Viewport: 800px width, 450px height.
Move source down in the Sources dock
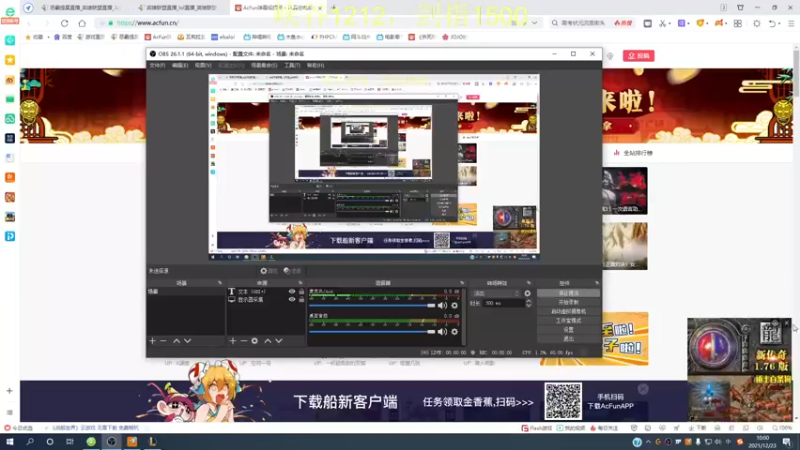pyautogui.click(x=279, y=340)
